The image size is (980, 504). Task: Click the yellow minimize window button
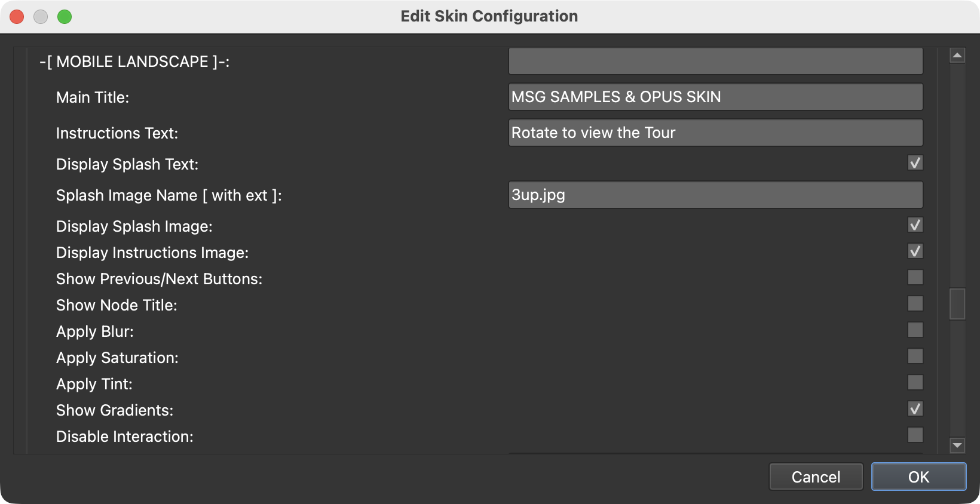41,17
